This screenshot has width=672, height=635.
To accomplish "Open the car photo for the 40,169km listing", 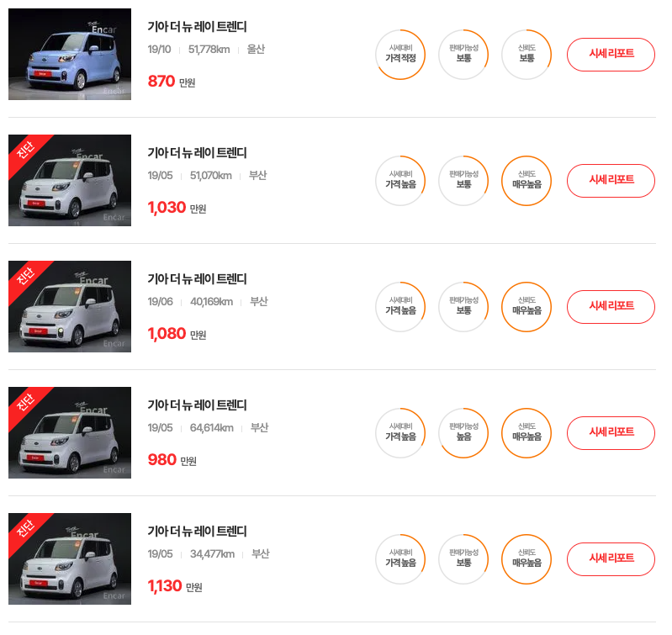I will click(x=70, y=306).
